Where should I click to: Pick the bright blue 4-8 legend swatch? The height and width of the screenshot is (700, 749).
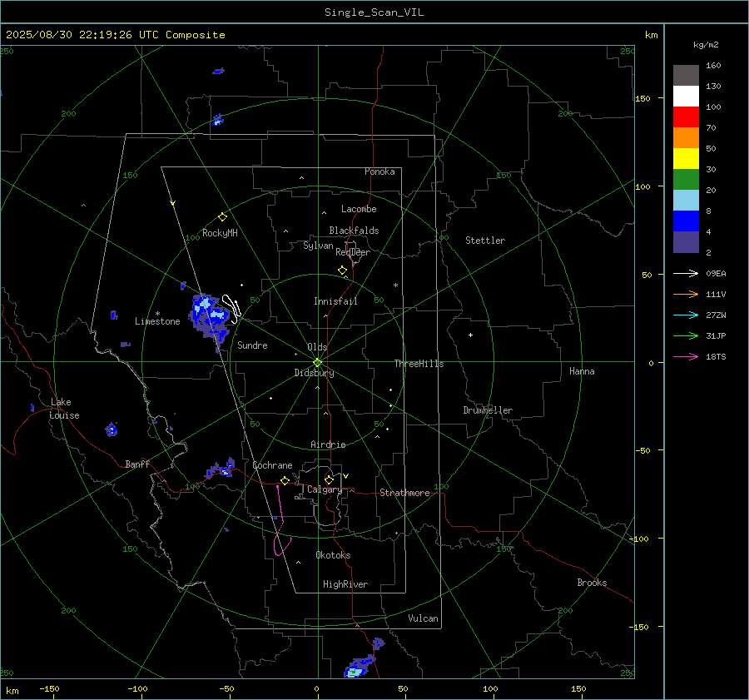click(x=686, y=221)
